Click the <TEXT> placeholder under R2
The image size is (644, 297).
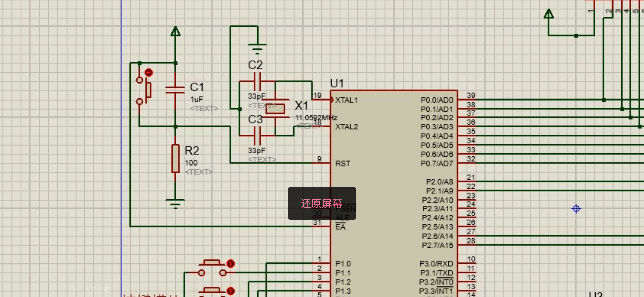199,172
